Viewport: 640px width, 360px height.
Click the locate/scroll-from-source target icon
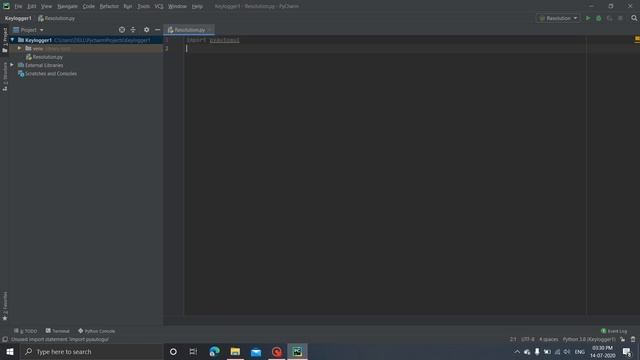(x=122, y=30)
